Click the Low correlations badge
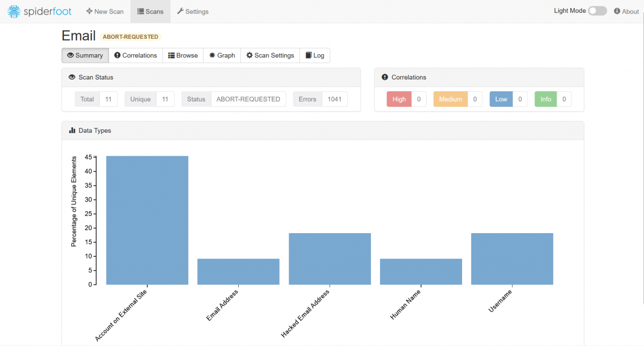 tap(501, 99)
